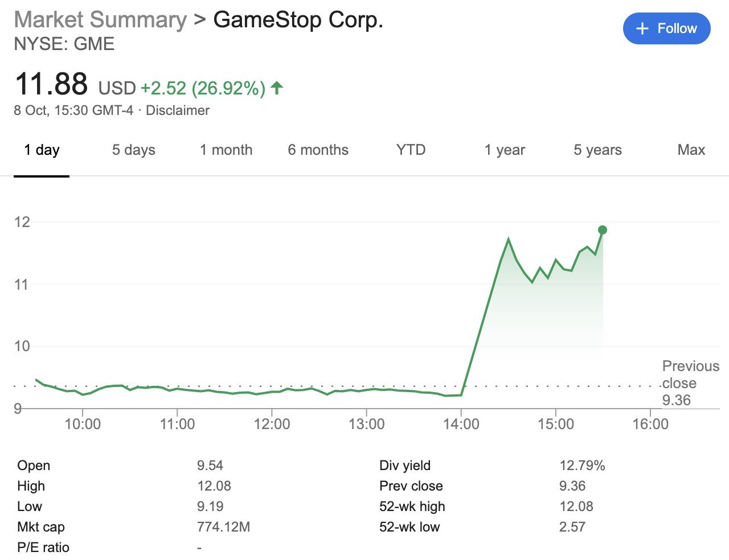The image size is (729, 560).
Task: Select the Max historical chart view
Action: (691, 150)
